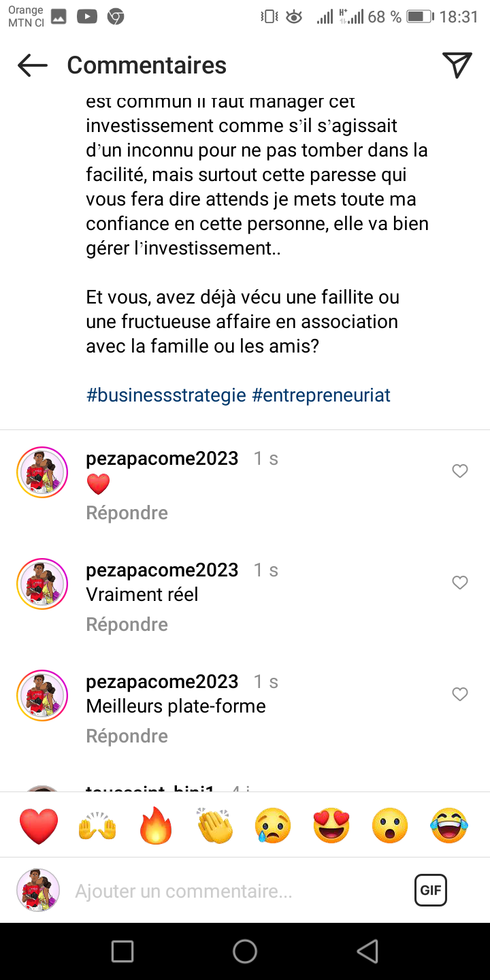
Task: Open pezapacome2023 avatar on heart comment
Action: click(x=42, y=472)
